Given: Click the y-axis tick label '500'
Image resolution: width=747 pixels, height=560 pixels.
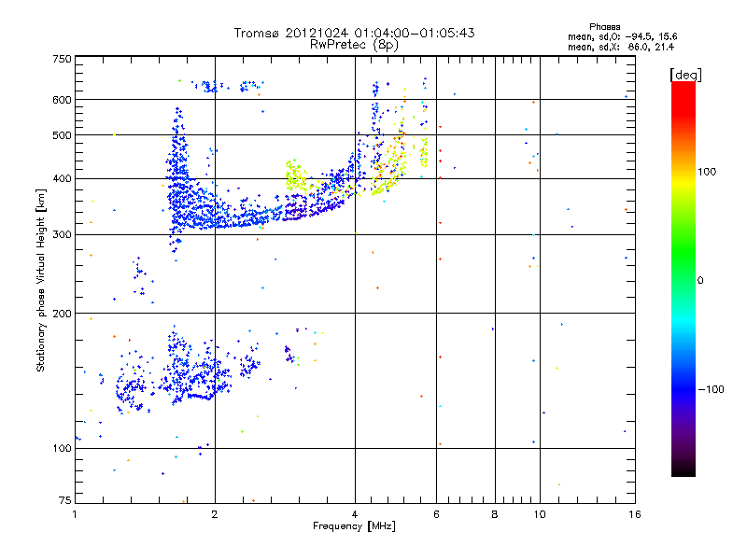Looking at the screenshot, I should 62,135.
